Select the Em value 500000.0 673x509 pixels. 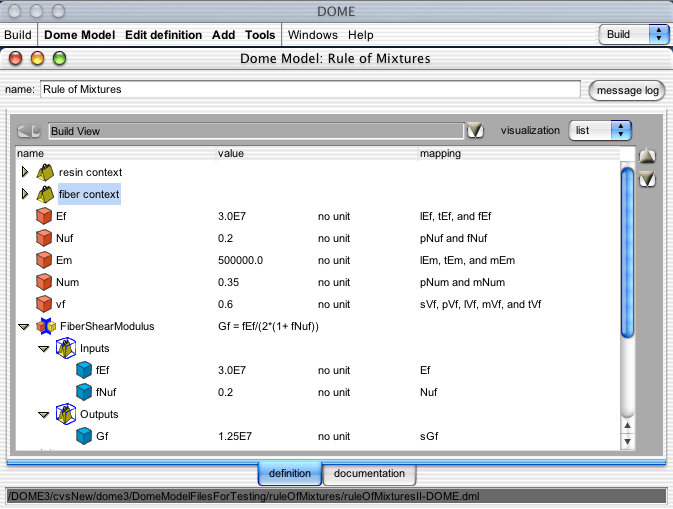click(240, 260)
